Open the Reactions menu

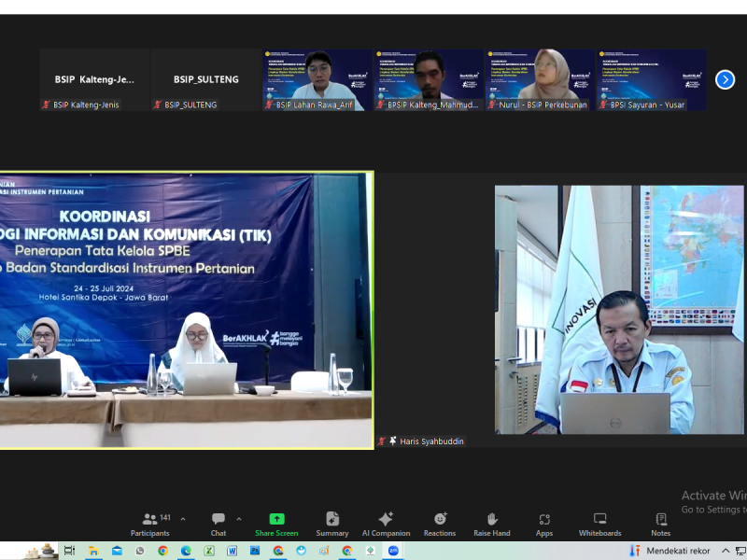[x=440, y=523]
